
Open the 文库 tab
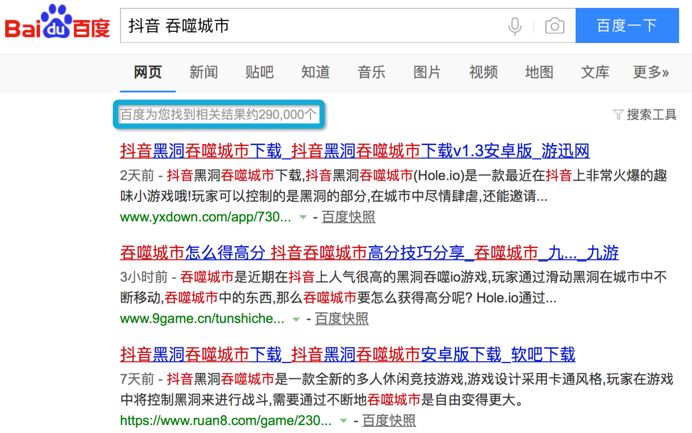(595, 72)
